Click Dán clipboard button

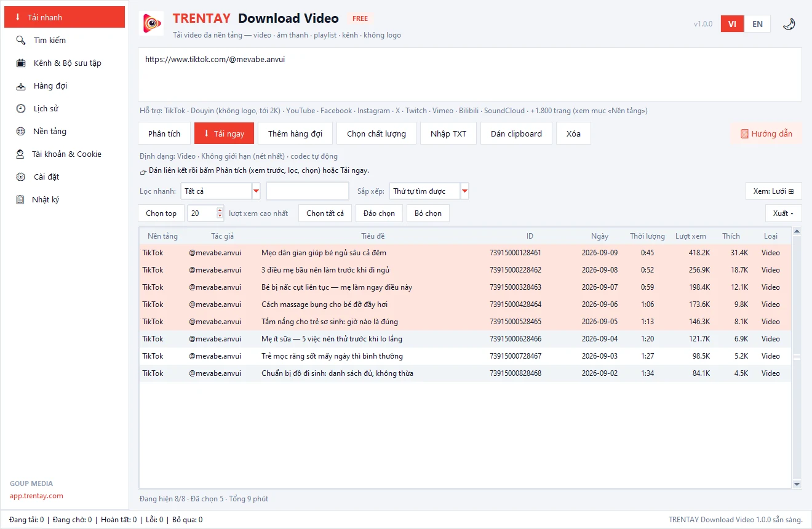tap(517, 133)
